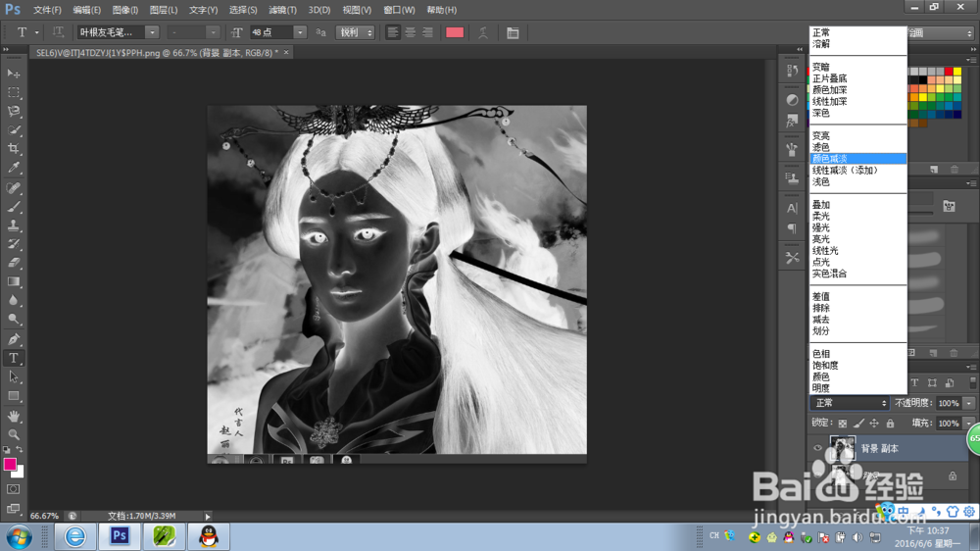Select the Quick Selection tool

click(x=13, y=130)
